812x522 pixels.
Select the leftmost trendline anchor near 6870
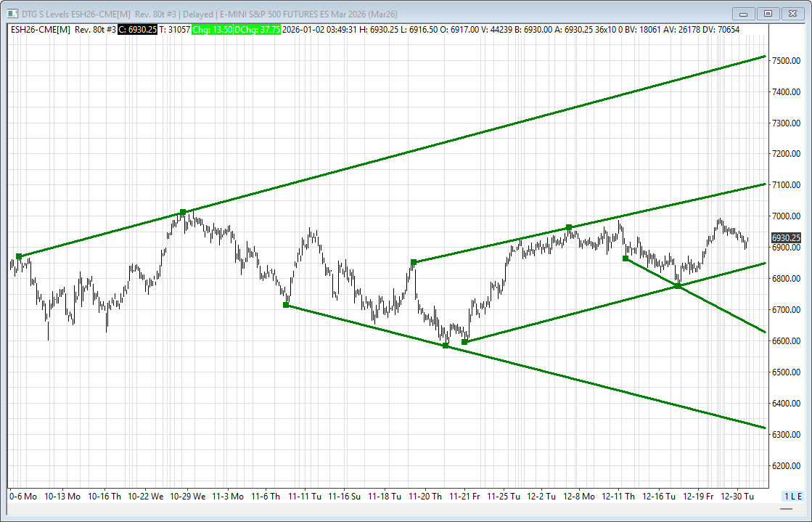pos(19,256)
